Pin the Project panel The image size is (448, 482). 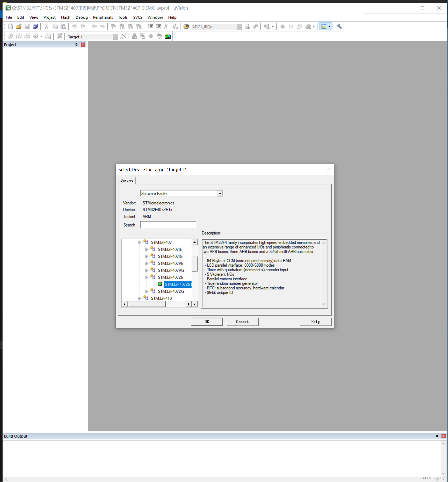pos(76,45)
